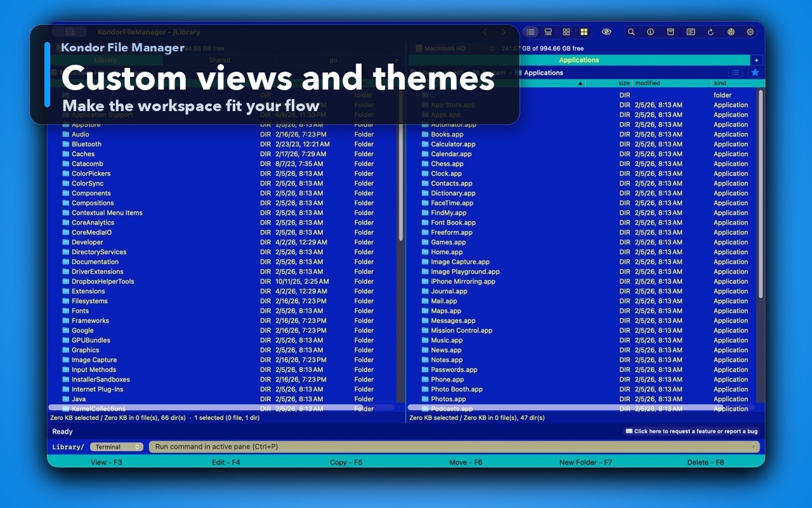Select the column detail view icon
This screenshot has width=812, height=508.
(548, 32)
